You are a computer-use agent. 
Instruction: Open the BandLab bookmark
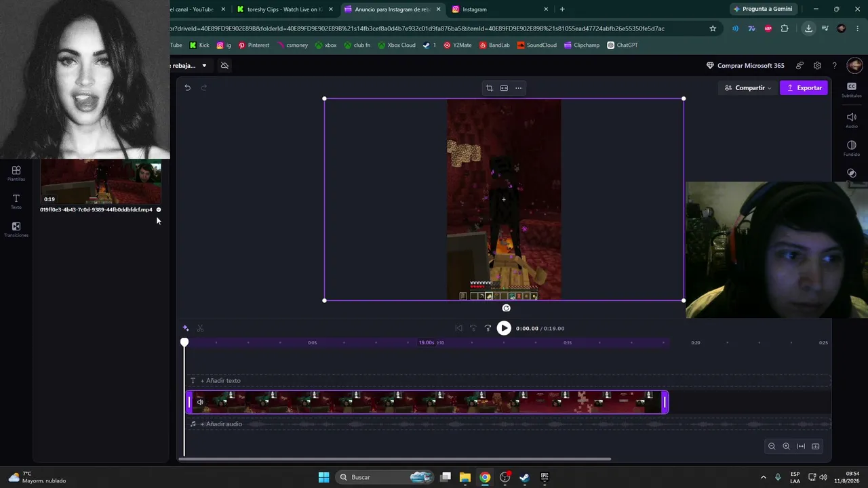494,45
